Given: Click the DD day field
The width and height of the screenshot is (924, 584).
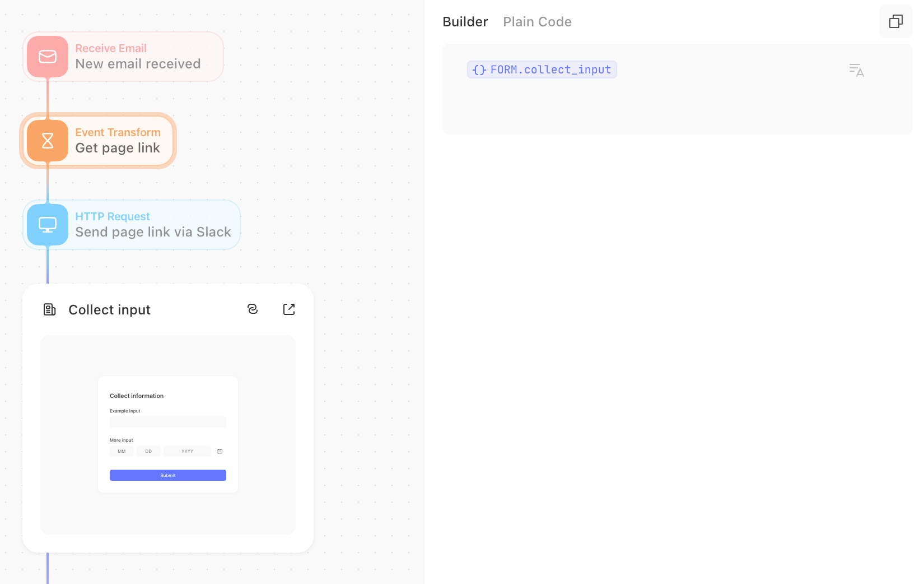Looking at the screenshot, I should [x=148, y=451].
